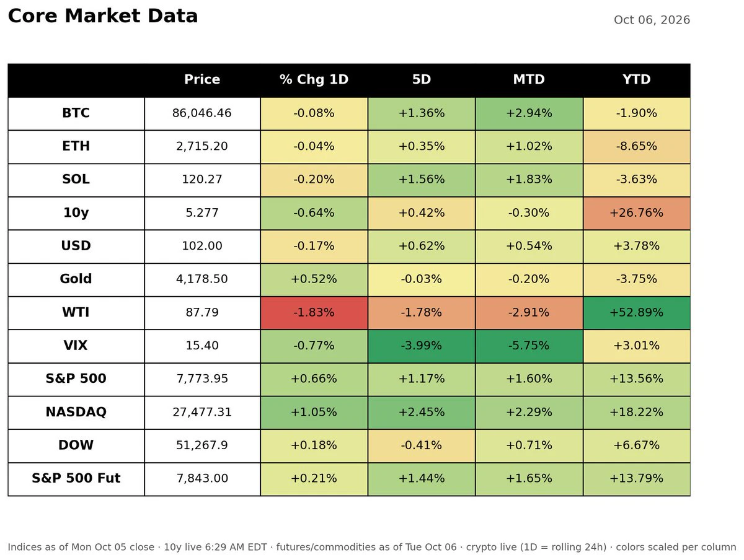This screenshot has height=560, width=744.
Task: Select the WTI YTD +52.89% cell
Action: pos(637,313)
